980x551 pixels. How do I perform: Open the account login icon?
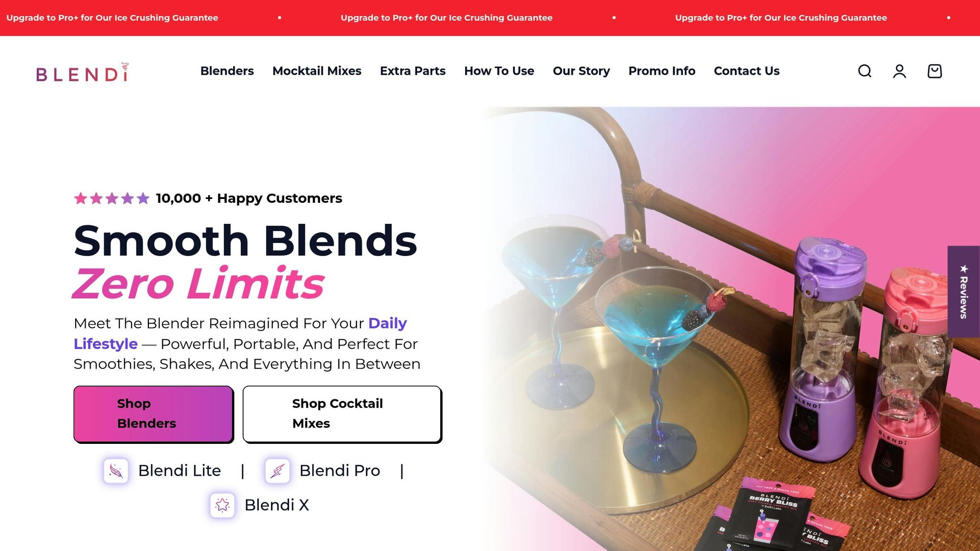pos(900,71)
